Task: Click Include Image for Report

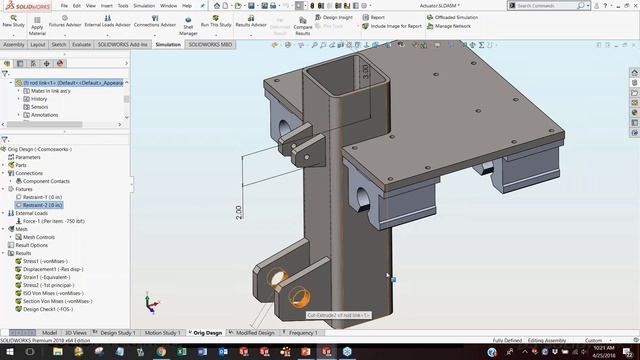Action: (392, 26)
